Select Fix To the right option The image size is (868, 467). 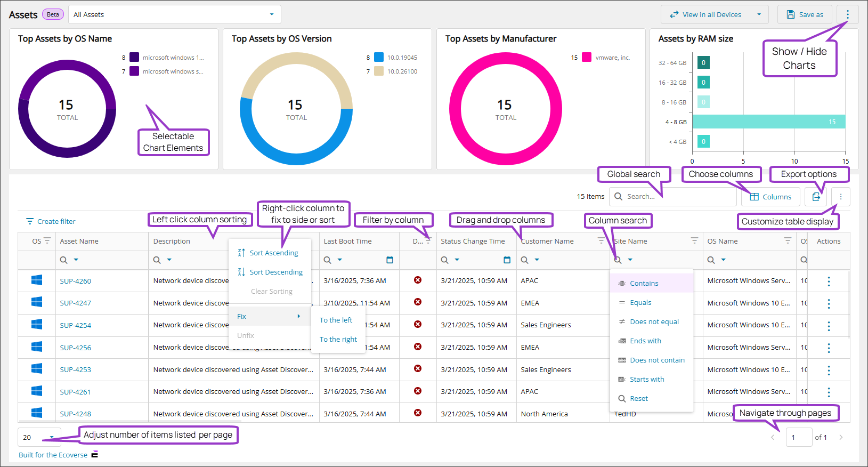point(338,340)
